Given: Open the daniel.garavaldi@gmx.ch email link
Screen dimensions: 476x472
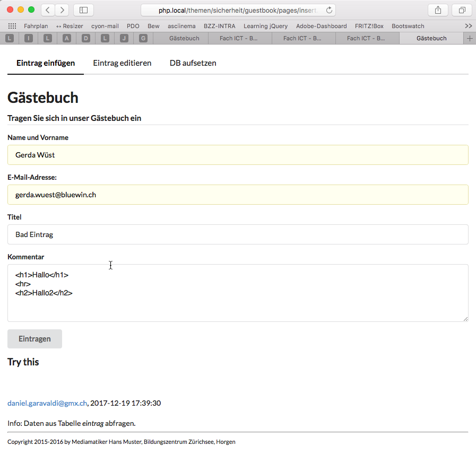Looking at the screenshot, I should 47,403.
